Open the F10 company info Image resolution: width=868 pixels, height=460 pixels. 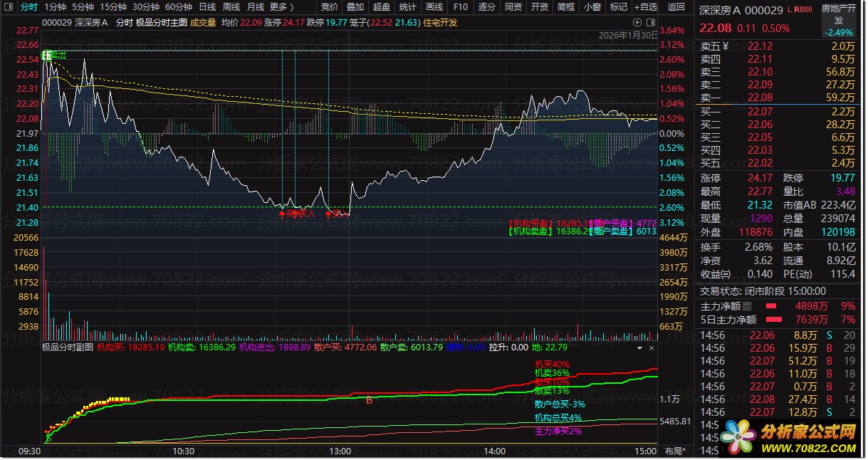(x=461, y=6)
